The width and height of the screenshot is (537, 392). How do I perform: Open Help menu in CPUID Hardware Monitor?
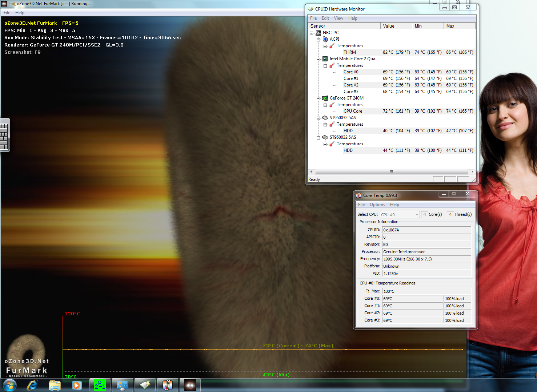(x=353, y=18)
